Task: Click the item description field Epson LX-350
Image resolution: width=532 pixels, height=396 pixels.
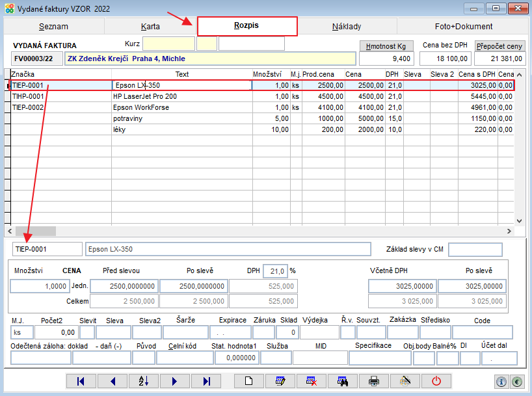Action: tap(228, 249)
